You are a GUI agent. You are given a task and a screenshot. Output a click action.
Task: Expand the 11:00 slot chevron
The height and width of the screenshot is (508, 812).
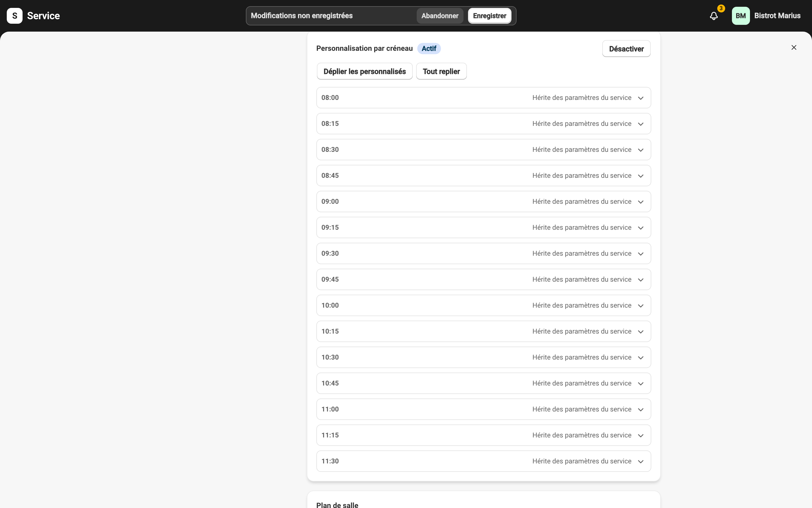click(x=640, y=410)
